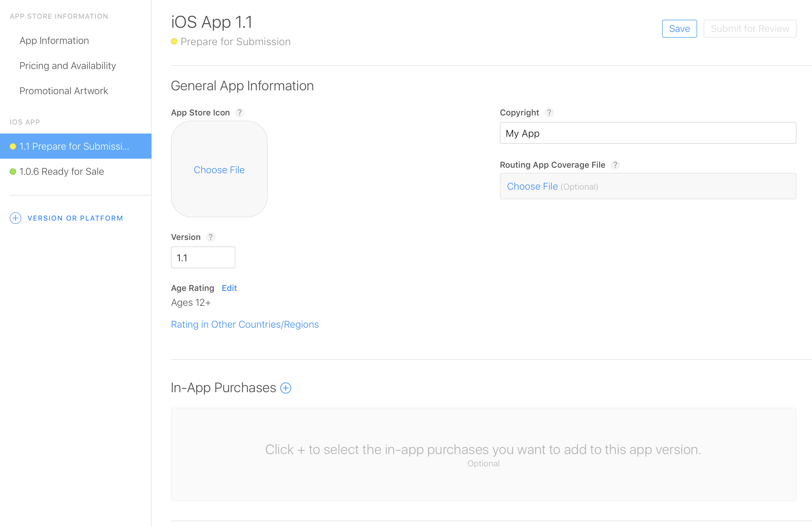This screenshot has height=527, width=812.
Task: Open Pricing and Availability section
Action: 67,65
